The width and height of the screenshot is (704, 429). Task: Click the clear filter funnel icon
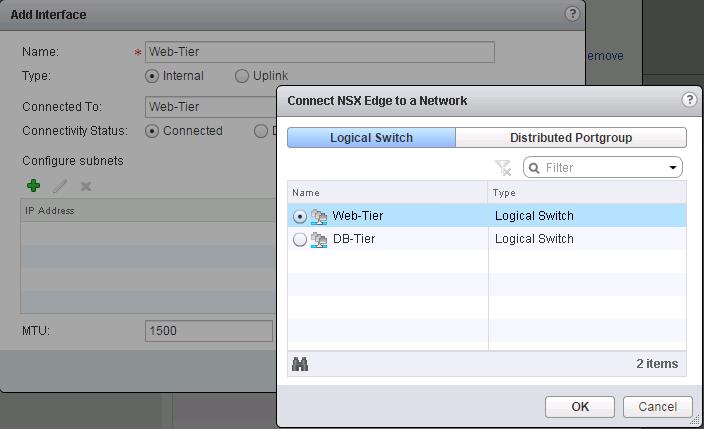(503, 168)
